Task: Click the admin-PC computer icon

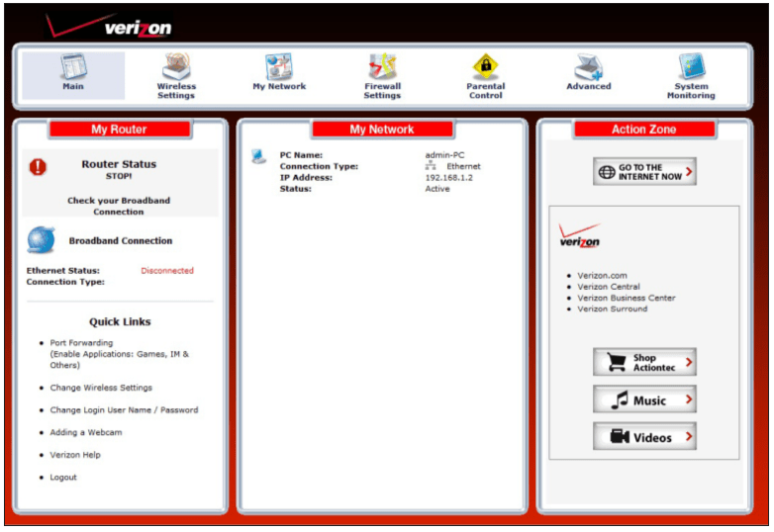Action: (x=258, y=157)
